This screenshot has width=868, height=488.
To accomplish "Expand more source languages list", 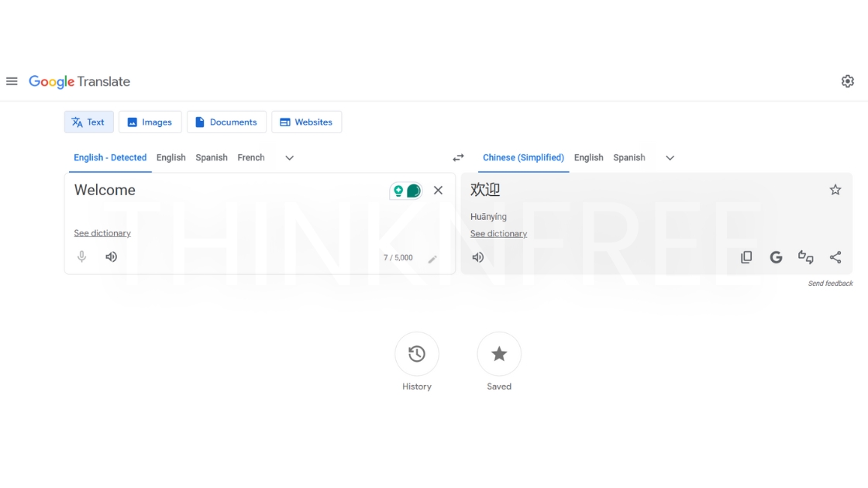I will click(x=290, y=158).
